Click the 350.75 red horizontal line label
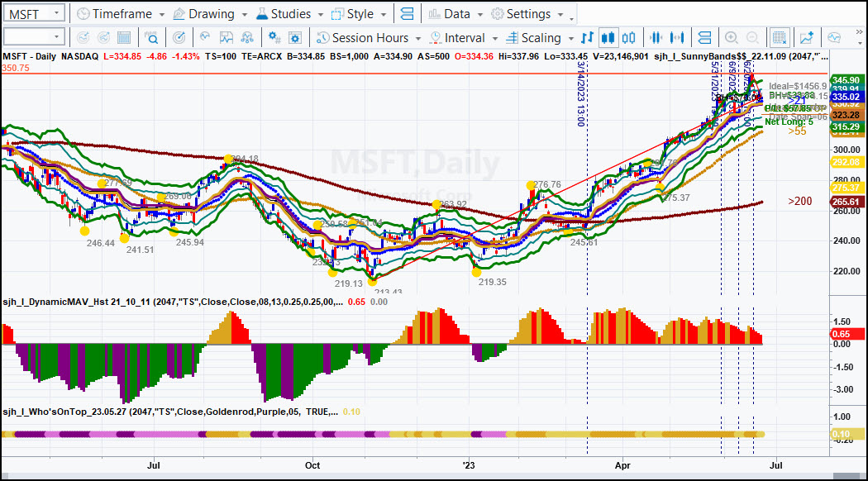868x481 pixels. [16, 68]
